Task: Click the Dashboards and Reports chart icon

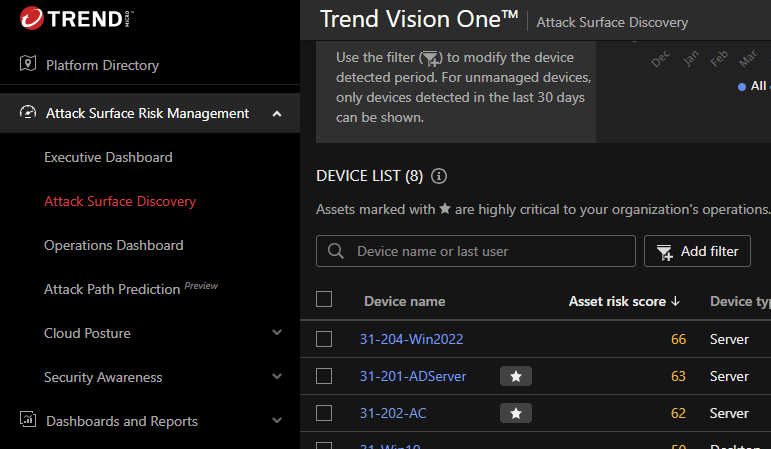Action: [x=28, y=421]
